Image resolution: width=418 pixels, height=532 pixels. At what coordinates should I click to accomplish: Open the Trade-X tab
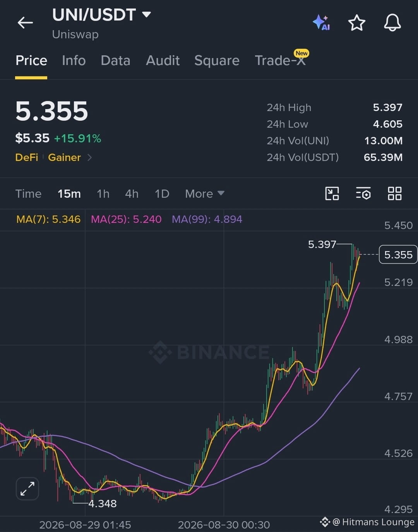click(x=281, y=60)
